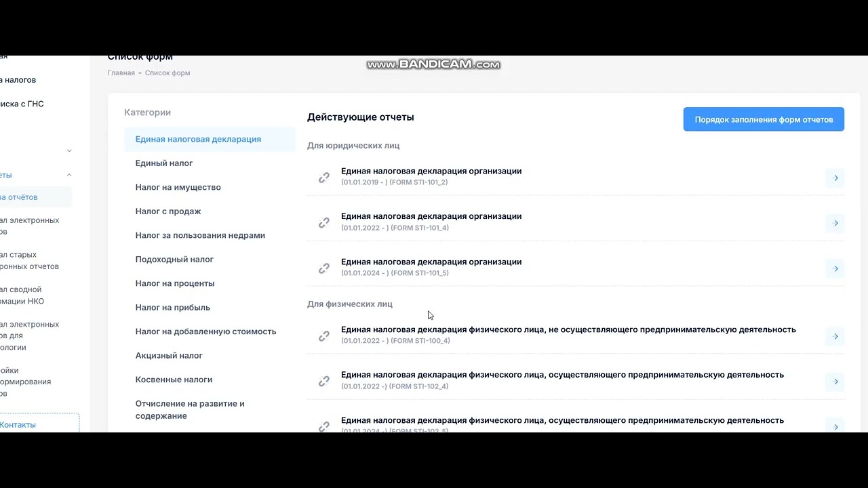The height and width of the screenshot is (488, 868).
Task: Click link icon beside FORM STI-100_4
Action: point(324,336)
